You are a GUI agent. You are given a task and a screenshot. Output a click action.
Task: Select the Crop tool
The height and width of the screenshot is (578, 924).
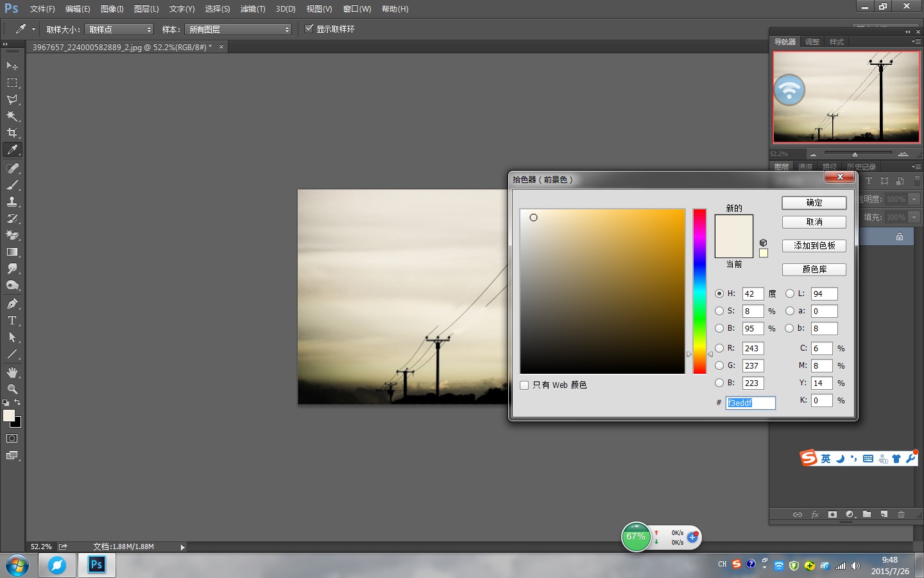point(12,133)
